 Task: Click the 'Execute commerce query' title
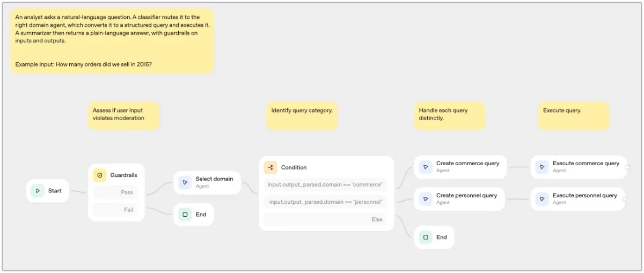586,164
